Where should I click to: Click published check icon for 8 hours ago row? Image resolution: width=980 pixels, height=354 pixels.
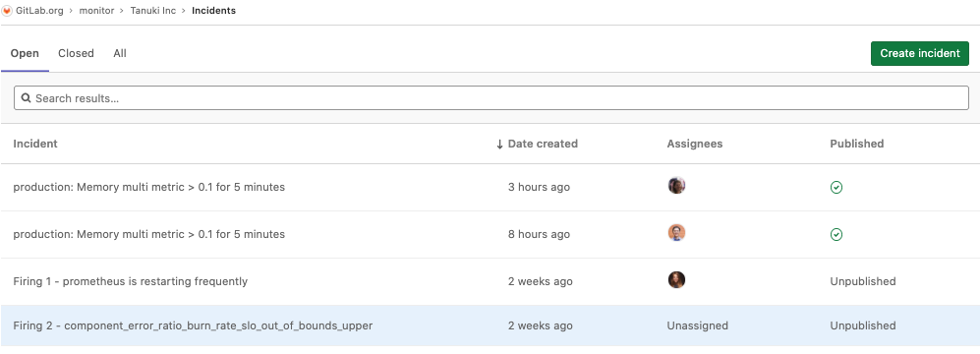(x=836, y=235)
